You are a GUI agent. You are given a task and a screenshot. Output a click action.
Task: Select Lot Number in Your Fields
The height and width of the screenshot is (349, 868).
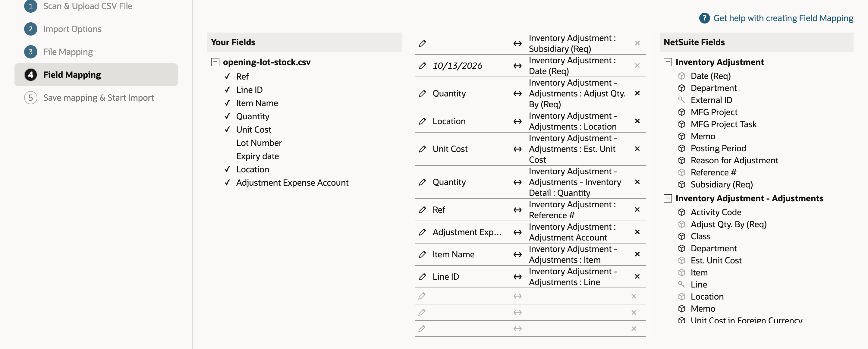pos(259,143)
